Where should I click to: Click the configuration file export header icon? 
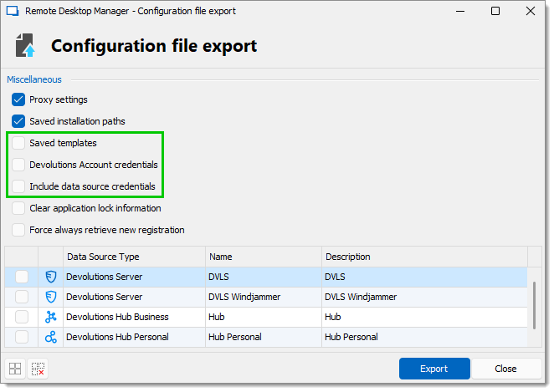(25, 45)
